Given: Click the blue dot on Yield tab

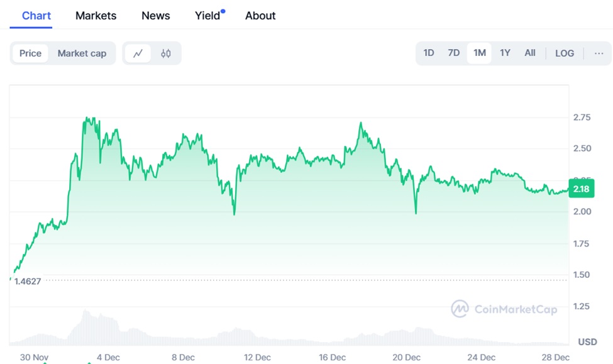Looking at the screenshot, I should [x=223, y=11].
